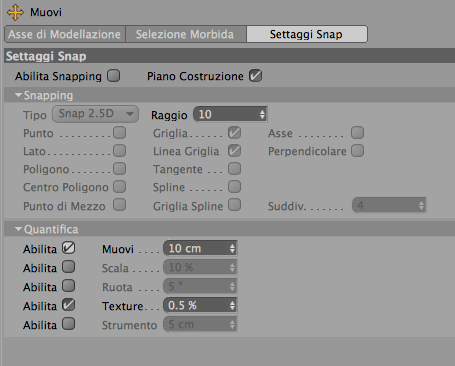This screenshot has height=366, width=455.
Task: Check the Punto snapping checkbox
Action: [120, 133]
